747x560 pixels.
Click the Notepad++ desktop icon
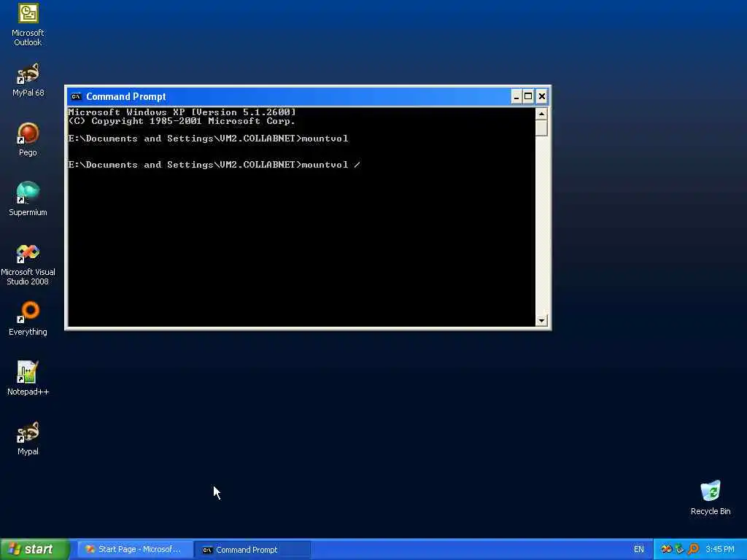point(28,378)
